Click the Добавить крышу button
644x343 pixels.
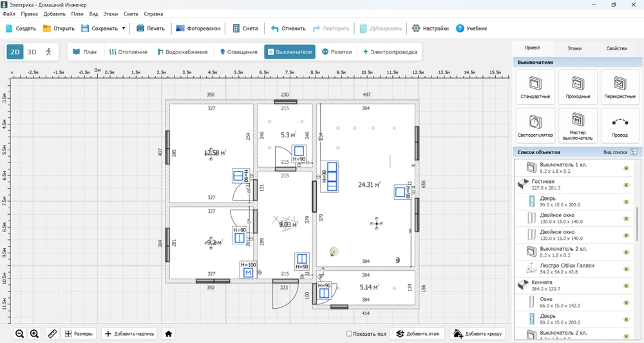tap(479, 333)
